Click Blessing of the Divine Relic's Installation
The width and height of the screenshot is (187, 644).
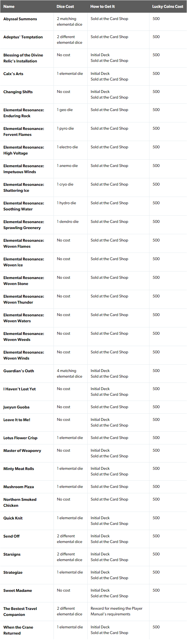pos(23,58)
